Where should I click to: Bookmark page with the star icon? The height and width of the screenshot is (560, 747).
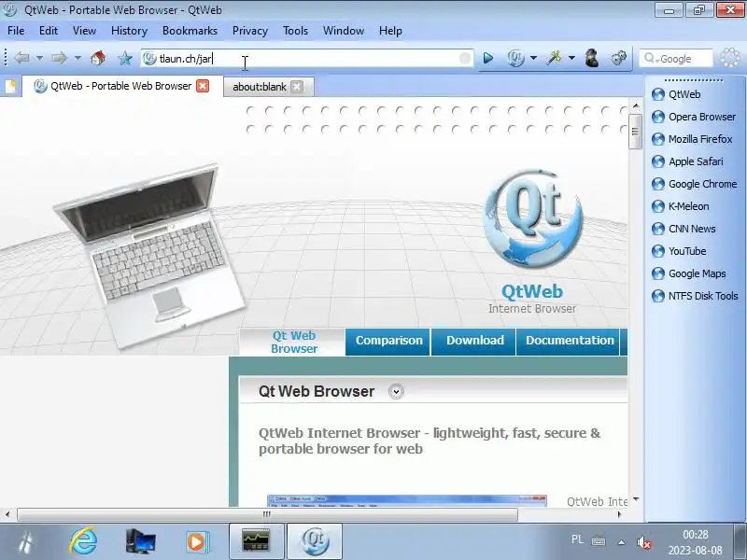tap(125, 59)
